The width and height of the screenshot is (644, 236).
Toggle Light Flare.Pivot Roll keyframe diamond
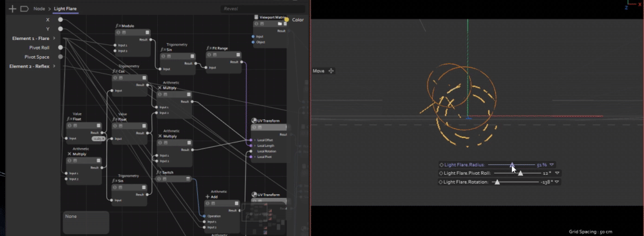pyautogui.click(x=441, y=173)
